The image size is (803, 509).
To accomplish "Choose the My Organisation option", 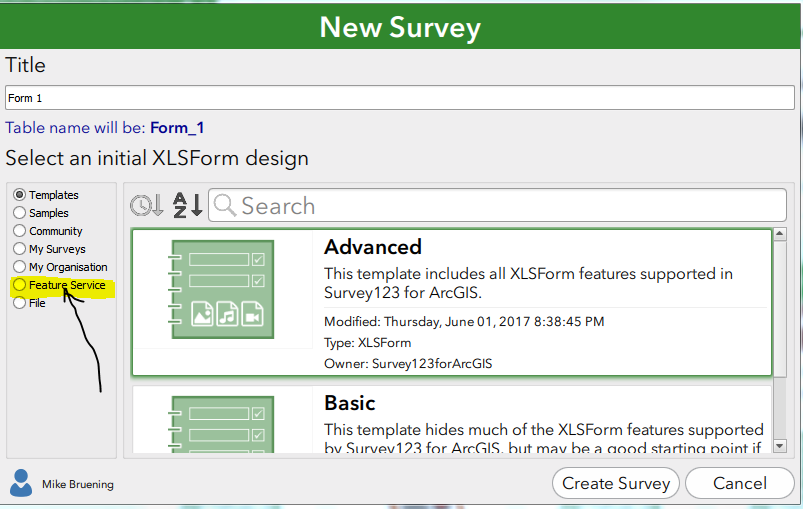I will point(20,267).
